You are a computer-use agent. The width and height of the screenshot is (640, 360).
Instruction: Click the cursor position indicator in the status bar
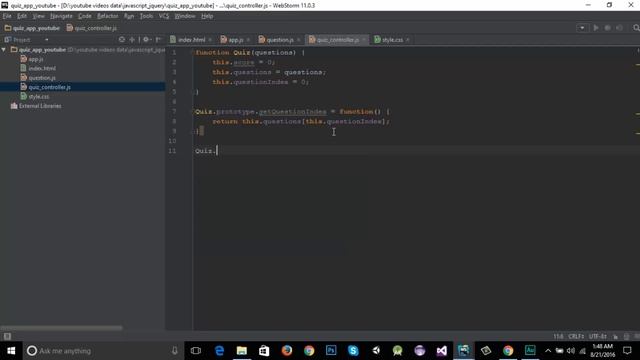(558, 336)
